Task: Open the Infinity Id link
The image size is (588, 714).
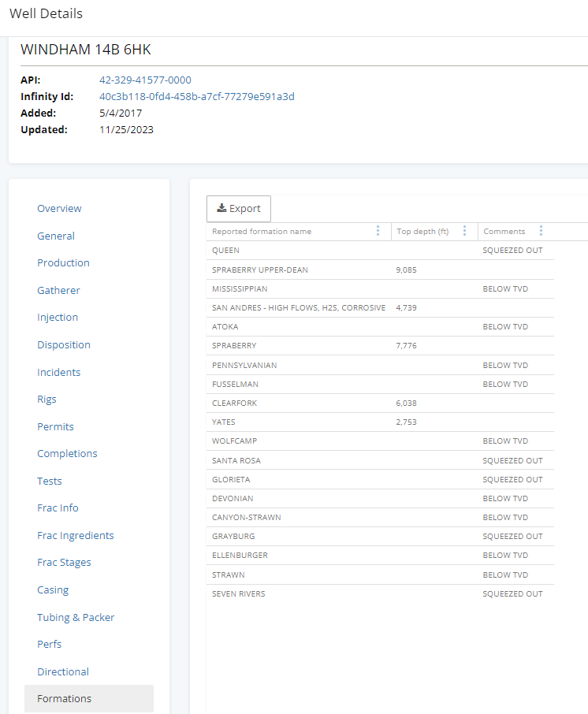Action: pos(197,96)
